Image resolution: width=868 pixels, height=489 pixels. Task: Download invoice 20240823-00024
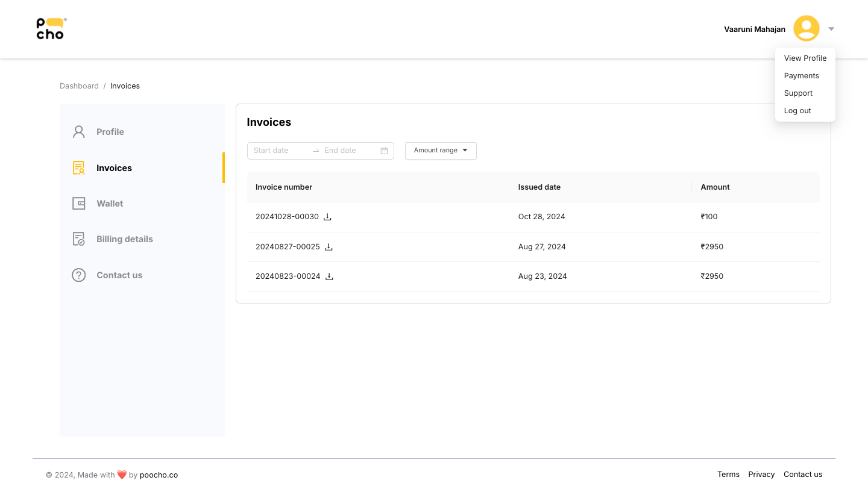point(329,276)
